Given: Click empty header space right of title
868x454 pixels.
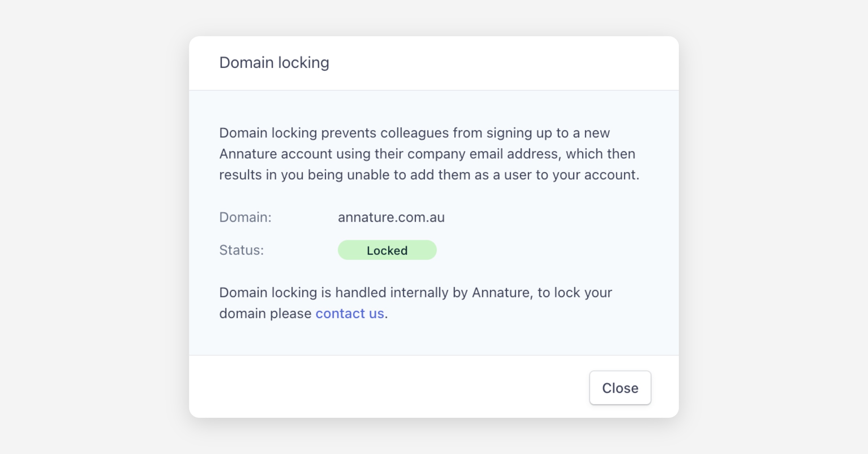Looking at the screenshot, I should click(506, 63).
